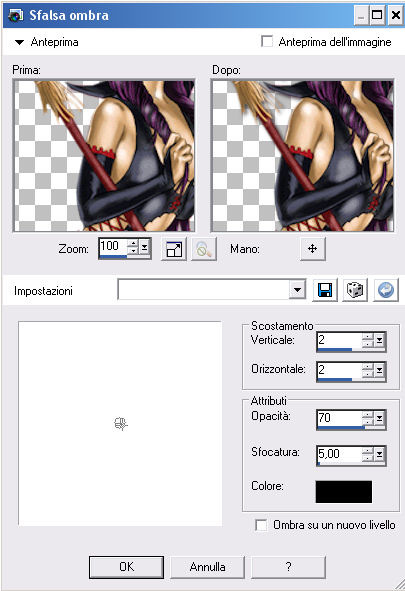Click the save preset floppy disk icon
The image size is (405, 591).
325,290
